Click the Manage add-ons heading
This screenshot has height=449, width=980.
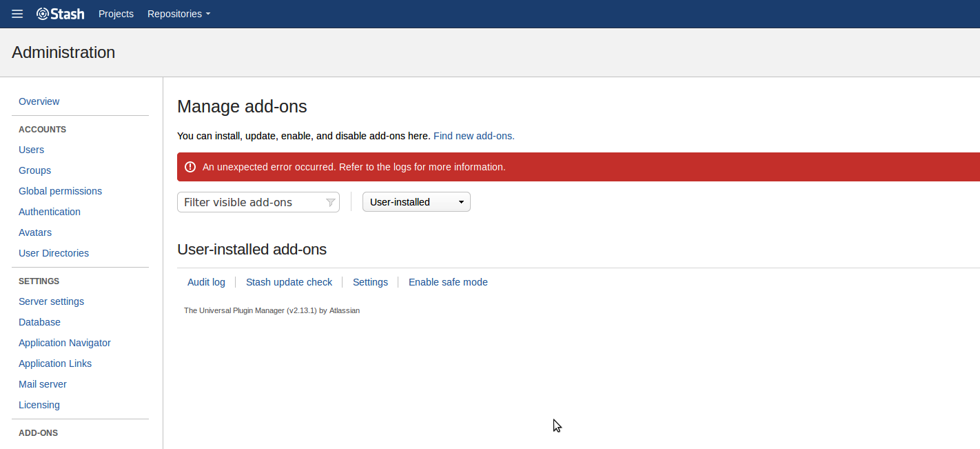242,106
